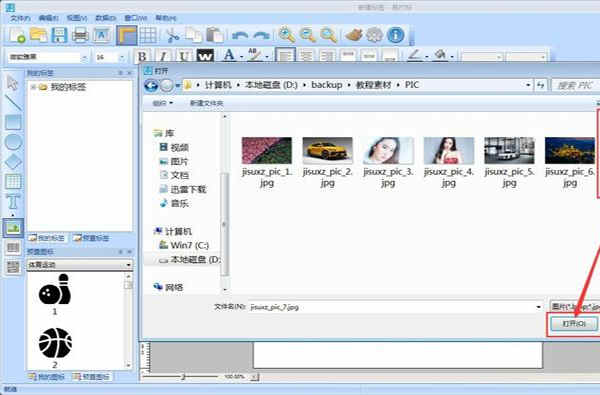Select the jisuxz_pic_2.jpg car thumbnail

pos(327,162)
